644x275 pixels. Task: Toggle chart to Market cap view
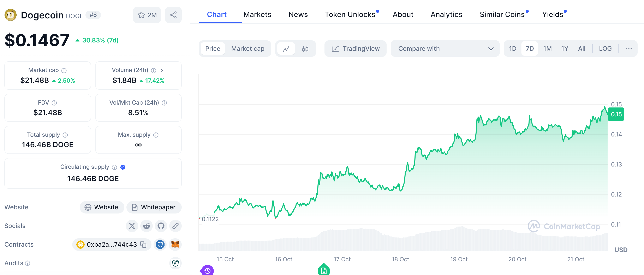(248, 48)
